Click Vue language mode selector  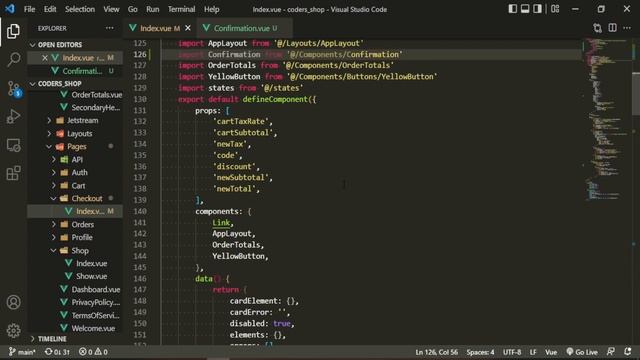tap(551, 352)
